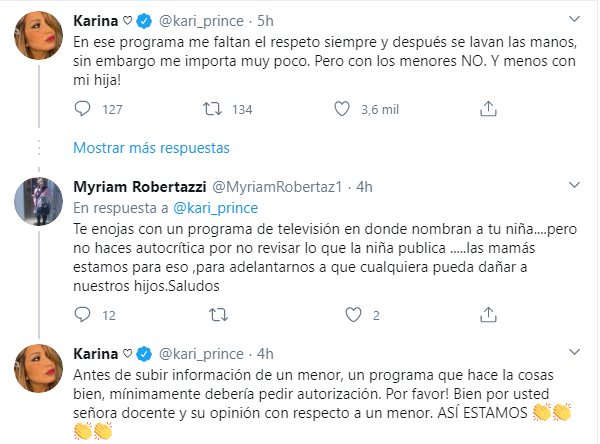The width and height of the screenshot is (600, 444).
Task: Retweet Karina's tweet with 134 retweets
Action: pyautogui.click(x=211, y=109)
